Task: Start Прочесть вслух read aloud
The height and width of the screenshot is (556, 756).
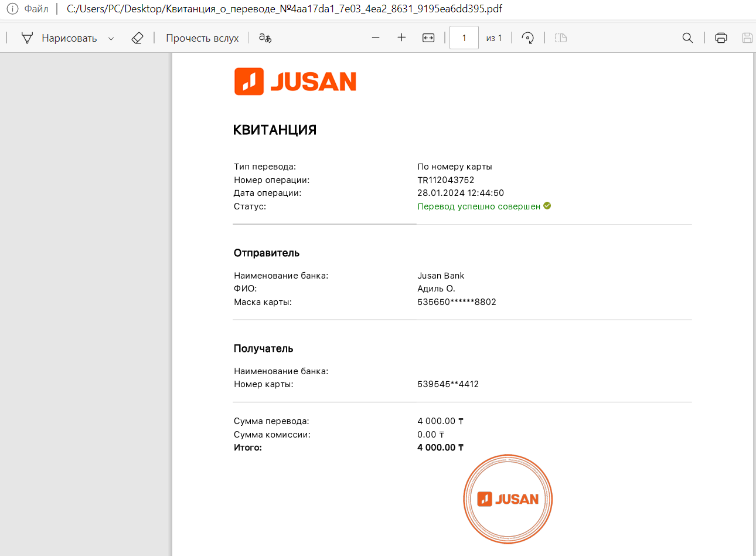Action: (202, 38)
